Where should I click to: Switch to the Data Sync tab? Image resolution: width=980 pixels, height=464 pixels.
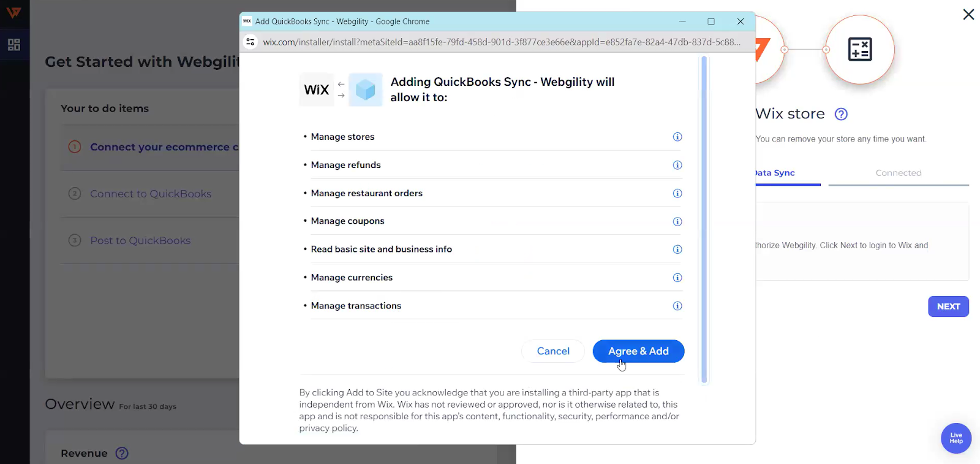[775, 173]
